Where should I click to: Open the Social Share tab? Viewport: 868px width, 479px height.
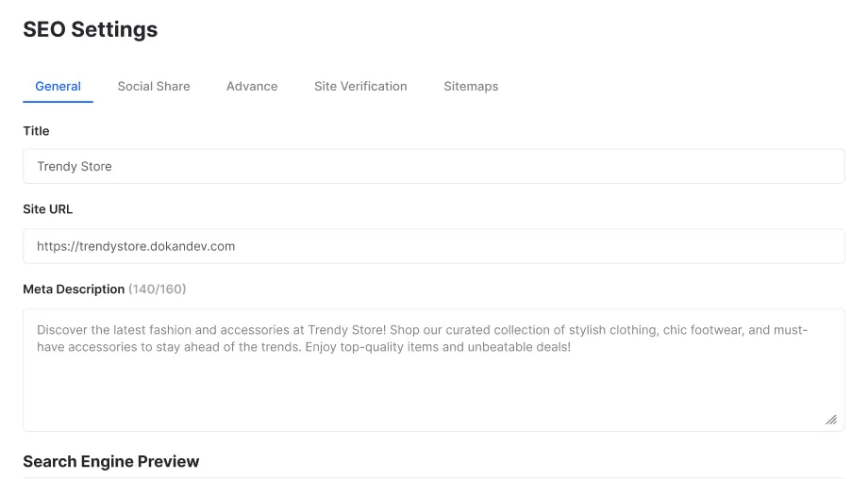[154, 87]
